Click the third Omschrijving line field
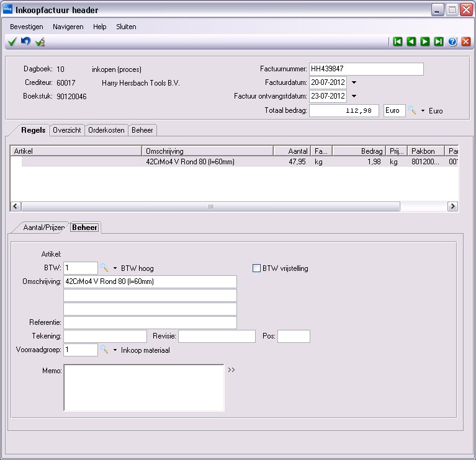This screenshot has width=476, height=460. pyautogui.click(x=150, y=309)
